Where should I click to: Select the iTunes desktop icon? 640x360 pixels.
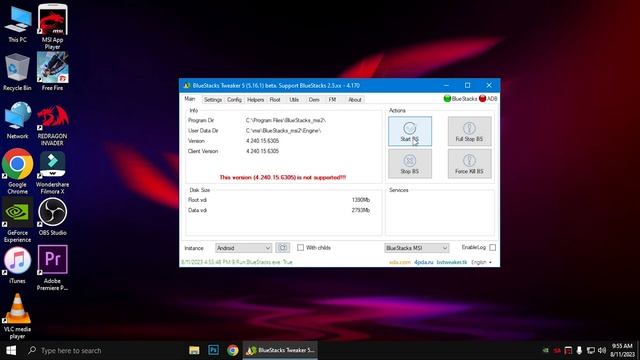point(17,265)
